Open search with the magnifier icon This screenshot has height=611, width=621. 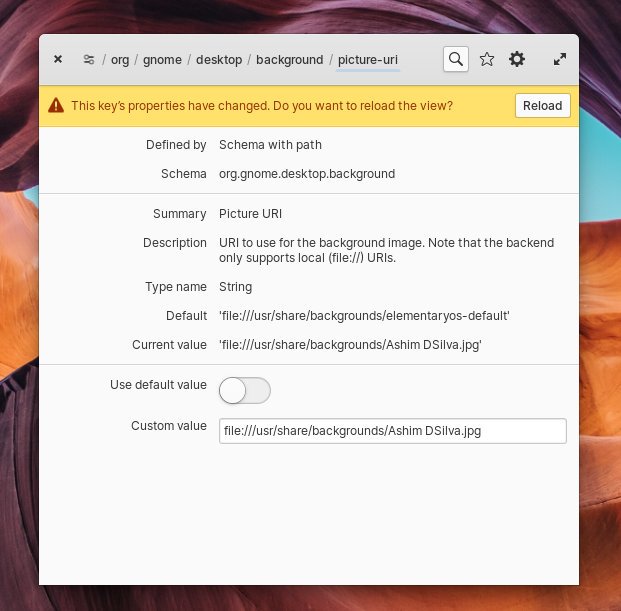456,59
